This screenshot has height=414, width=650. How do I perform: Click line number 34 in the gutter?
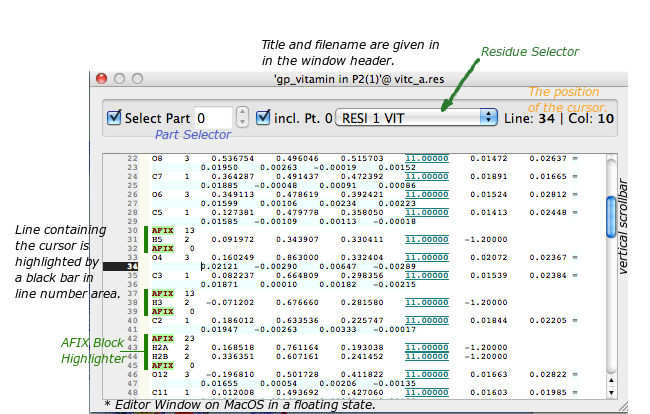coord(132,266)
